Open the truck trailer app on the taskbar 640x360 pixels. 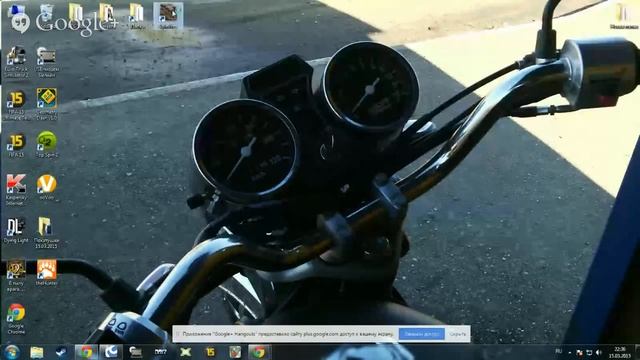(136, 352)
